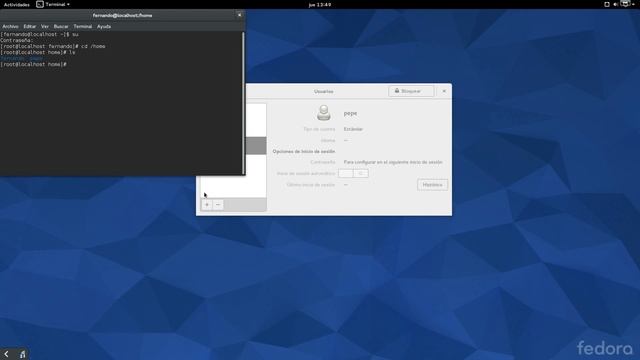This screenshot has width=640, height=360.
Task: Open the Editar menu in Terminal
Action: pos(29,26)
